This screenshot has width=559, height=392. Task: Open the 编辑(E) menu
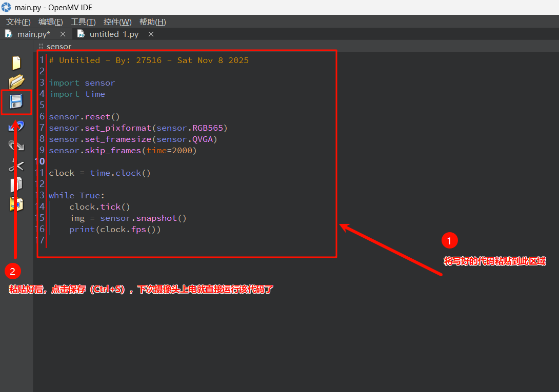point(51,22)
